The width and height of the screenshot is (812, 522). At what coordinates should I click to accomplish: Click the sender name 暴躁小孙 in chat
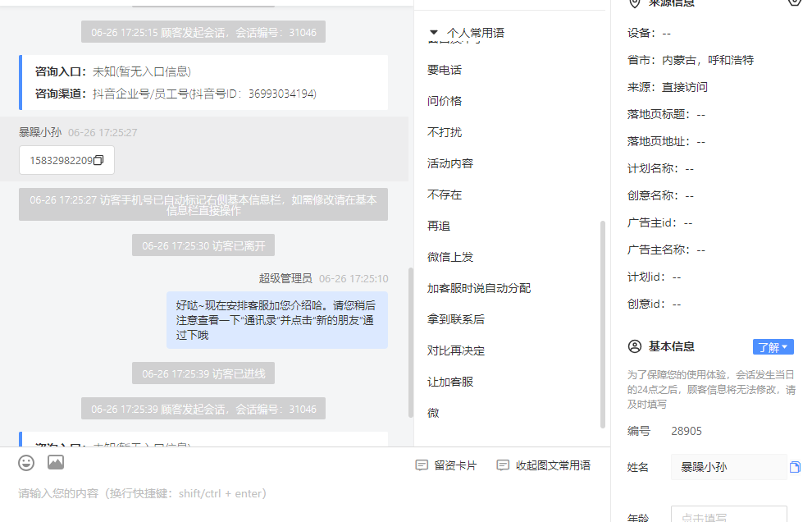point(40,132)
